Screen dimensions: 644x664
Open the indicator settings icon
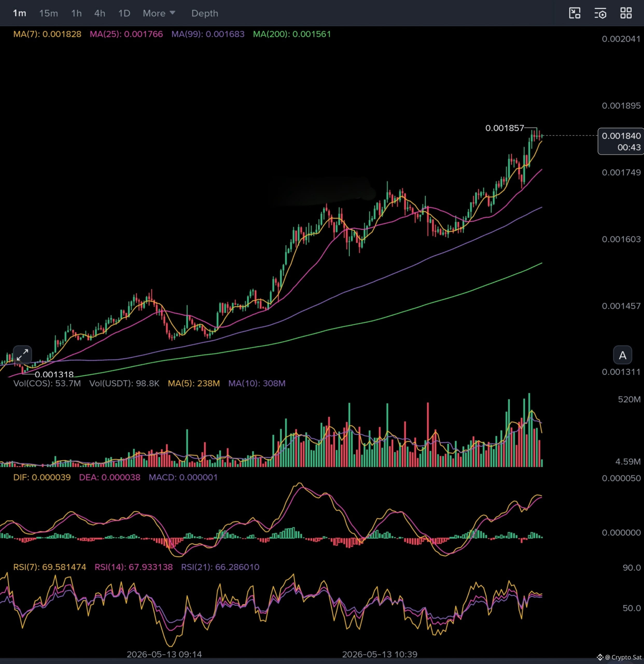[x=600, y=13]
